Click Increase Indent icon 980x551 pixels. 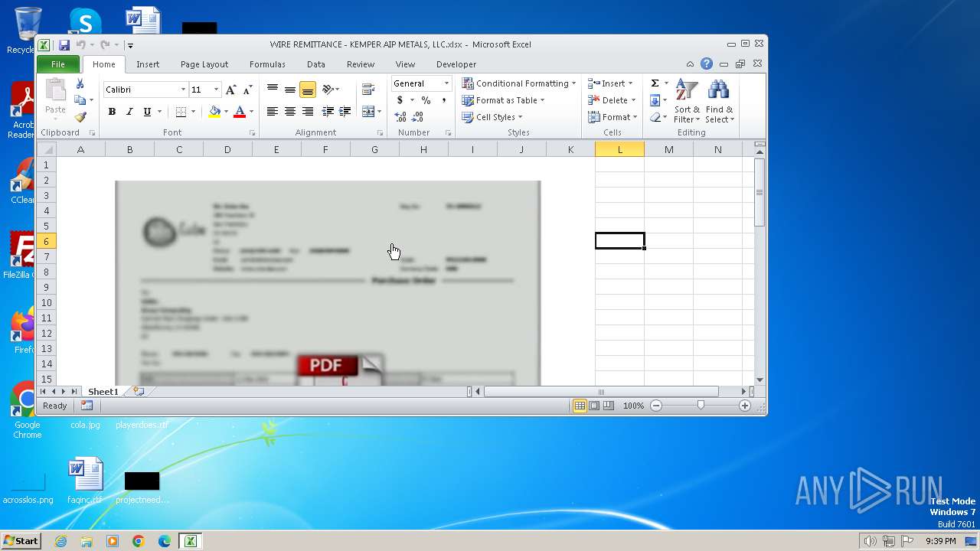tap(345, 112)
